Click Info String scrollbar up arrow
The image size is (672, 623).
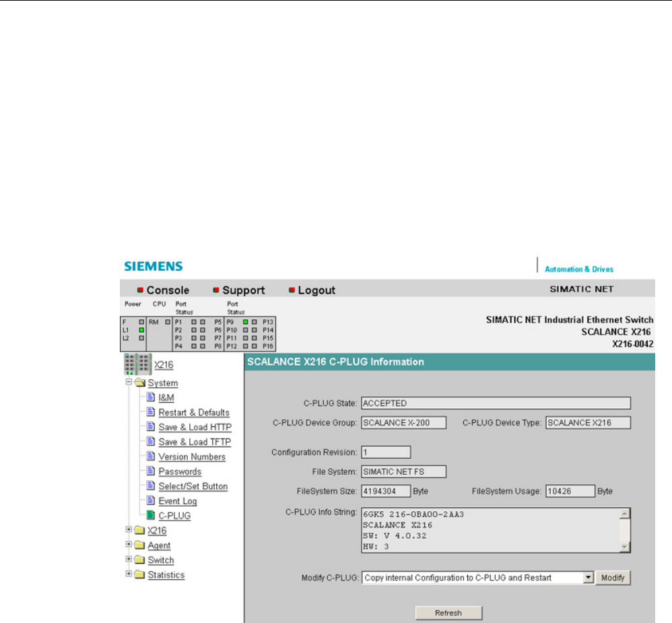[x=625, y=513]
